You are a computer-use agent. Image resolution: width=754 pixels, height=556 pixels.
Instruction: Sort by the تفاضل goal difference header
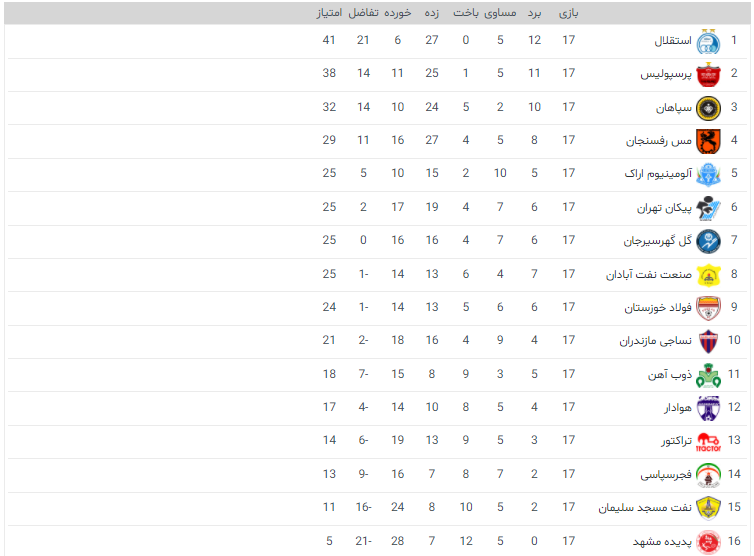(363, 13)
